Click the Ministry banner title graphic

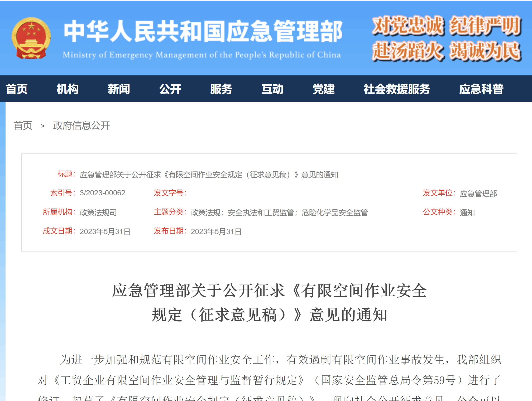(202, 30)
